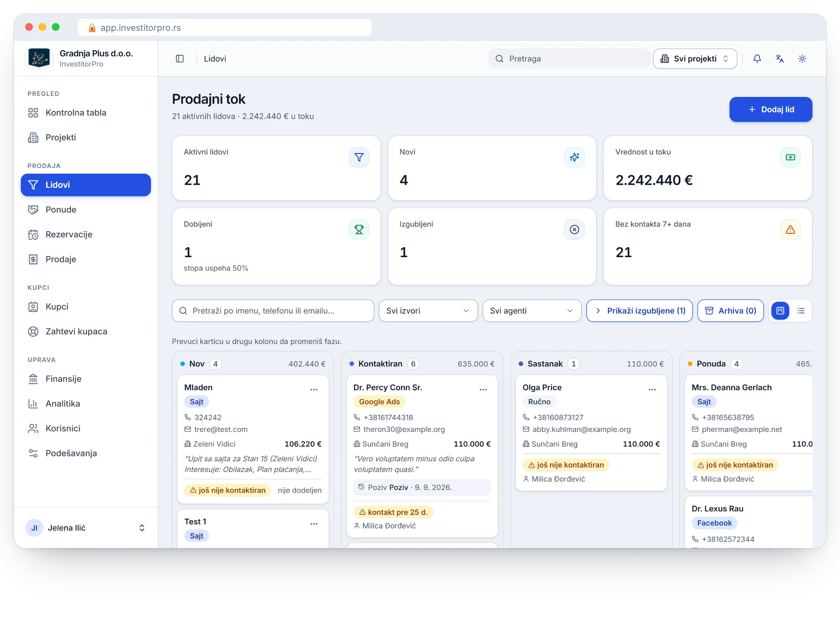Click banknote icon on Vrednost u toku card
The width and height of the screenshot is (840, 630).
pyautogui.click(x=790, y=157)
